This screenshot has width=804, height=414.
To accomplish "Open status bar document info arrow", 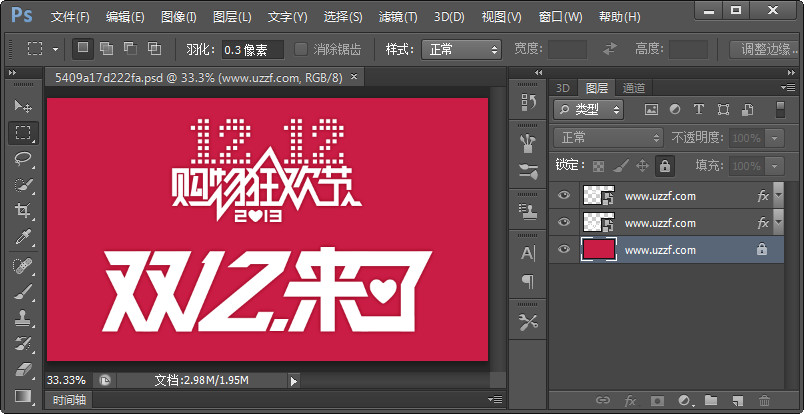I will [x=294, y=381].
